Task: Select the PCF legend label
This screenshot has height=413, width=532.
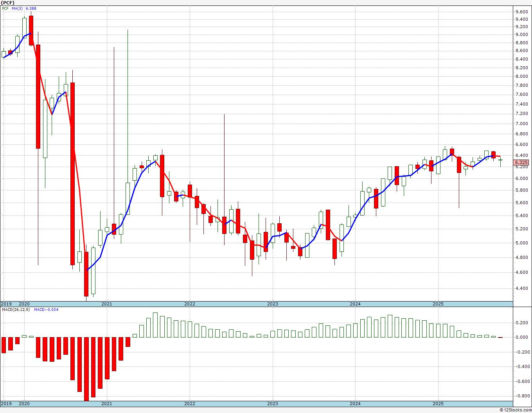Action: 5,8
